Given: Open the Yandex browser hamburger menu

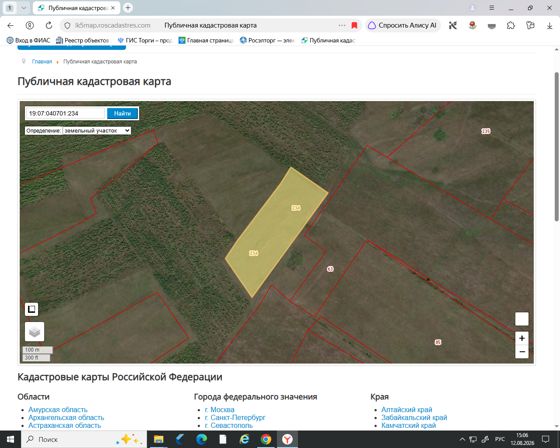Looking at the screenshot, I should (492, 8).
